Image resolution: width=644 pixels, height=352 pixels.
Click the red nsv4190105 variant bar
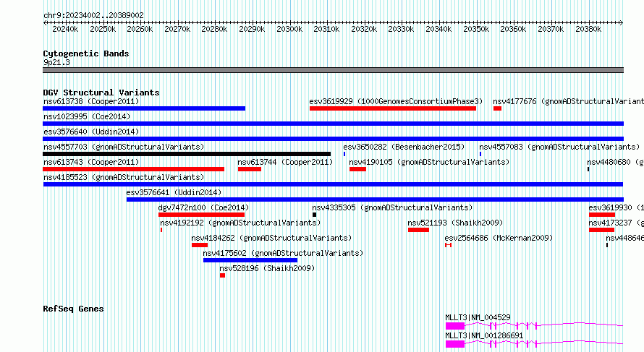tap(357, 169)
